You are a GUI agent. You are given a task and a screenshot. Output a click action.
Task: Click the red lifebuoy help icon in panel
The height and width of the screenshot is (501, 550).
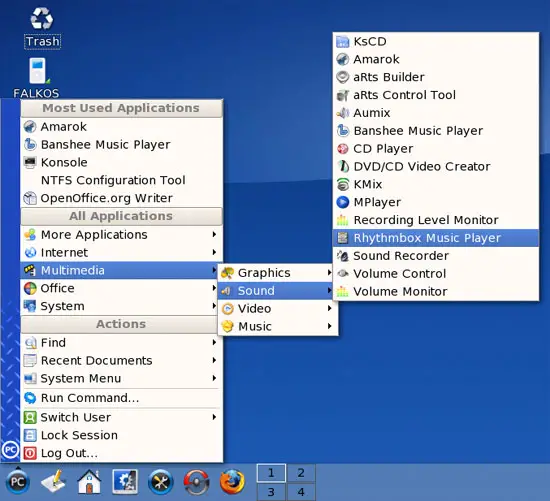196,482
